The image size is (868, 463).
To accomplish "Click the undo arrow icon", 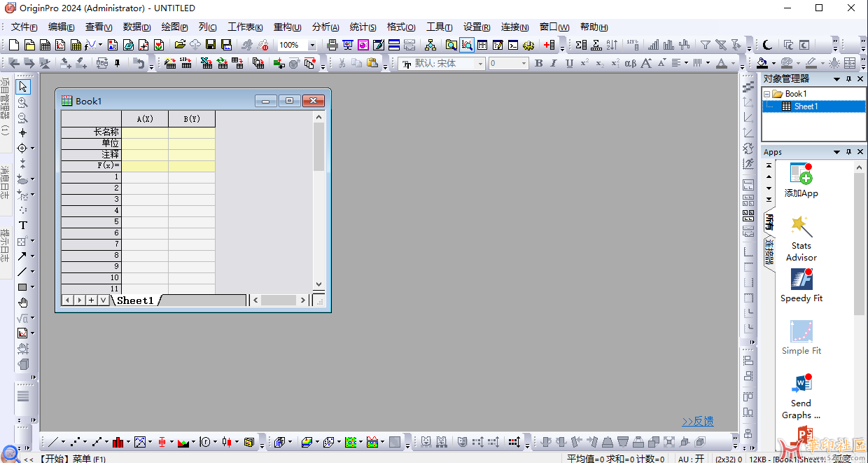I will click(x=138, y=64).
